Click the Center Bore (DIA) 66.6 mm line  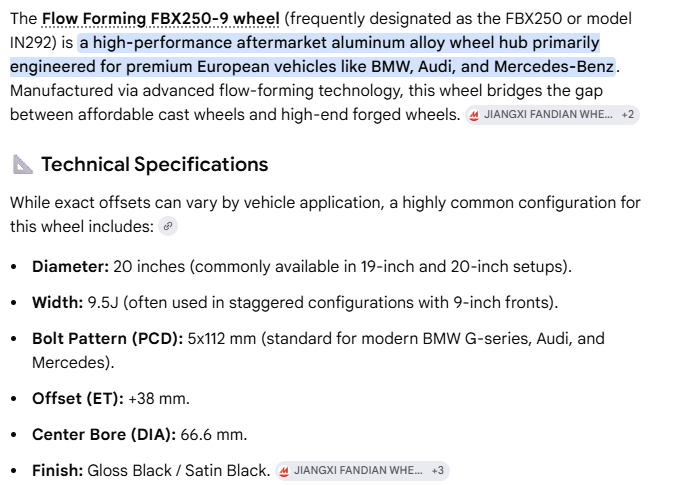[139, 434]
